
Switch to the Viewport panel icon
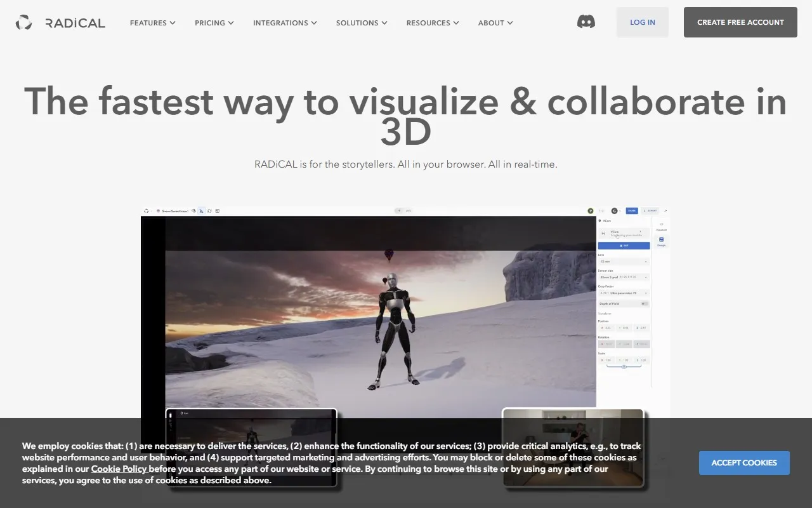[661, 226]
